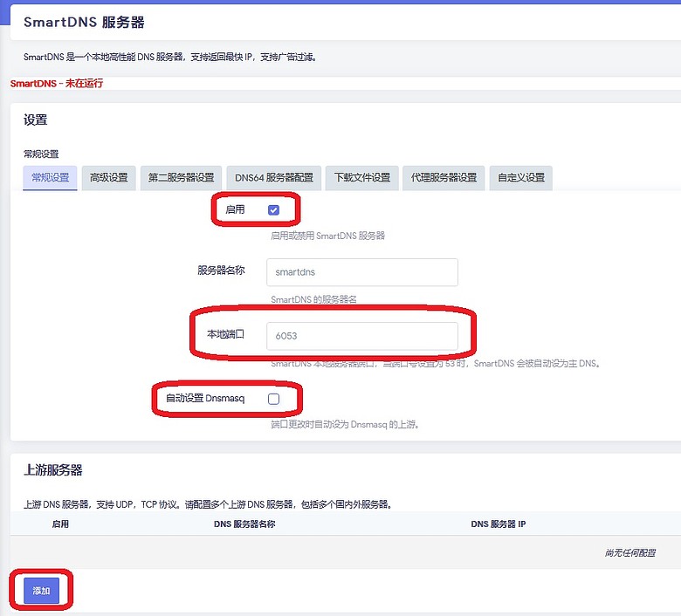Go to the 代理服务器设置 tab
Viewport: 681px width, 616px height.
pos(444,177)
